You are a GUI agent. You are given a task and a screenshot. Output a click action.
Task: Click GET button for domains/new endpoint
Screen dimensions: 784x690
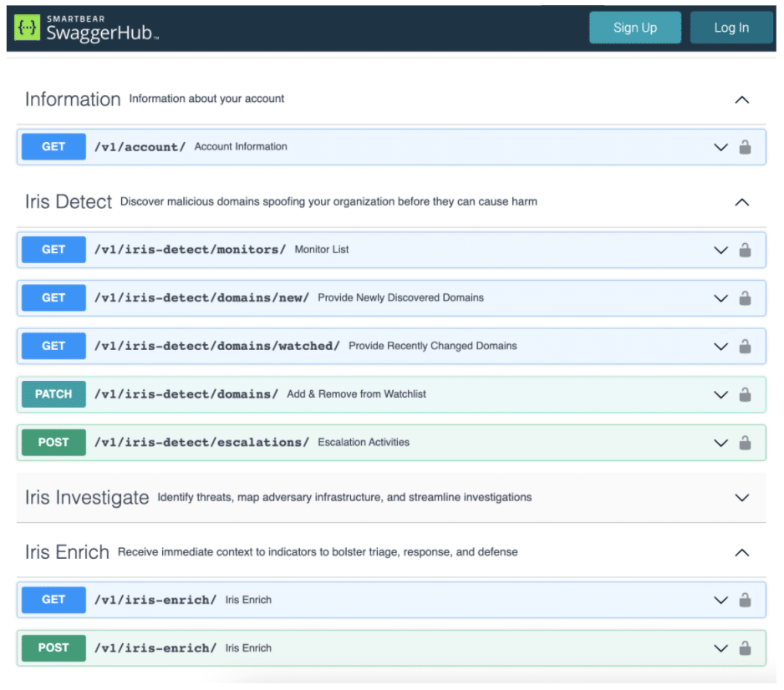(x=53, y=297)
